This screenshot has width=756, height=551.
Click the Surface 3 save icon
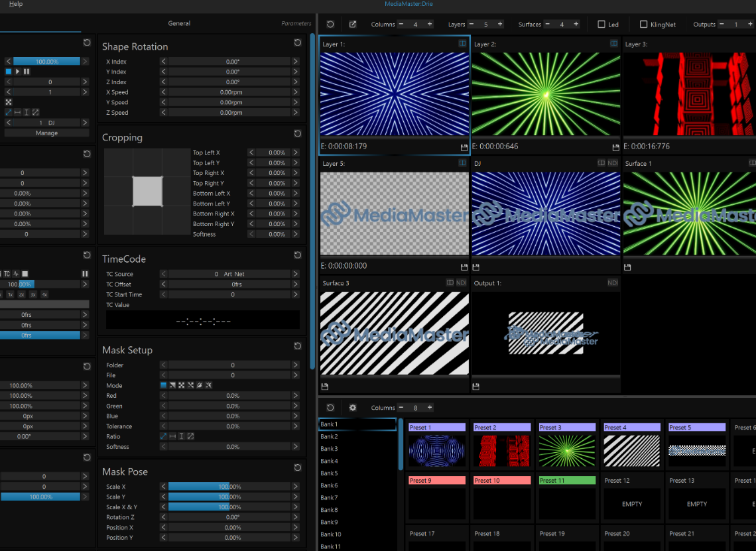[x=325, y=387]
